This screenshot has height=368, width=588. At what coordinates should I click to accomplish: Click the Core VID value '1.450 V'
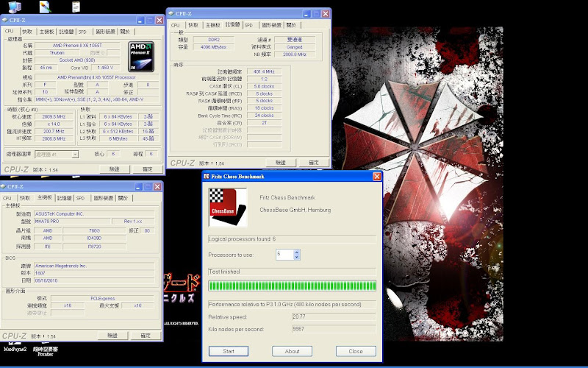[105, 68]
